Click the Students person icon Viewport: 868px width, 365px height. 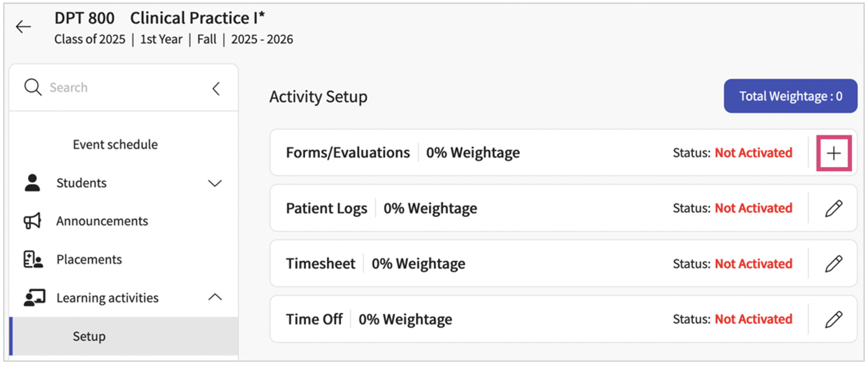32,183
